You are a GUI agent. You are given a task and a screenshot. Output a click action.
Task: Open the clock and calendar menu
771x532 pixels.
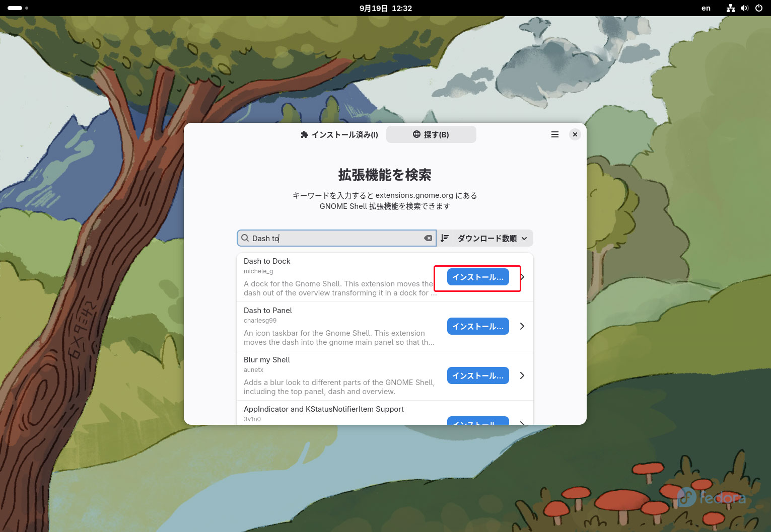(x=386, y=8)
